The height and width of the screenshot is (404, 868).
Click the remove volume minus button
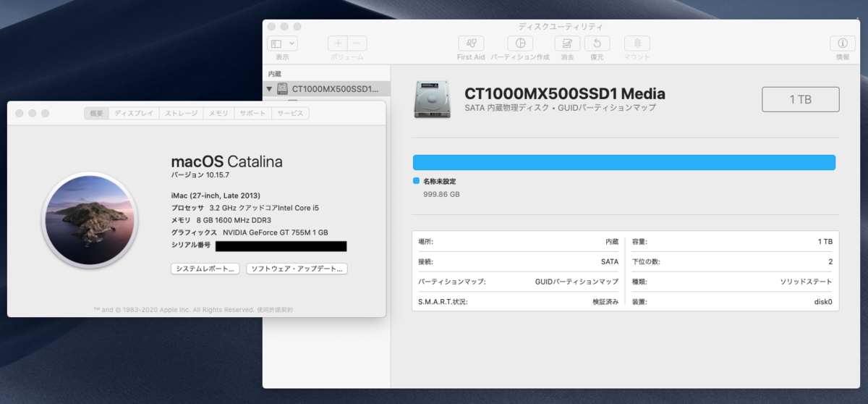click(x=357, y=43)
